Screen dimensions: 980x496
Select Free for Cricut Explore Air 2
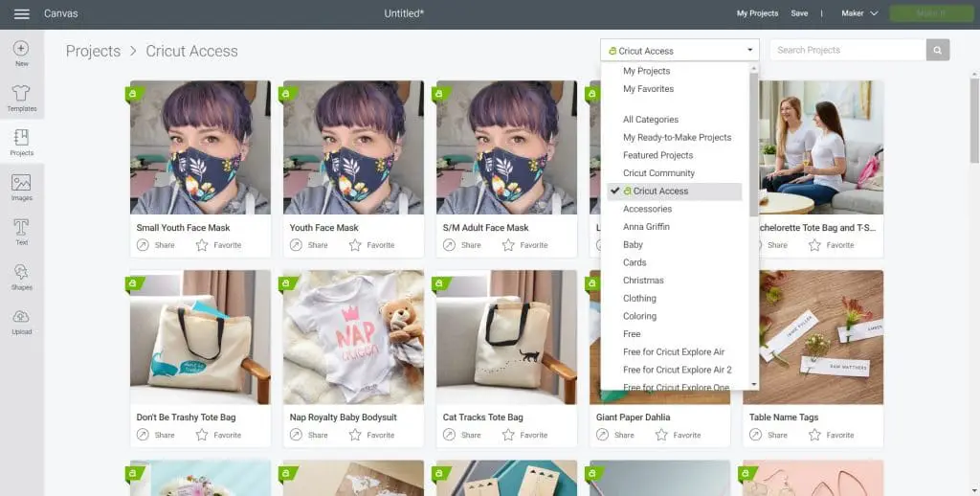pyautogui.click(x=677, y=370)
